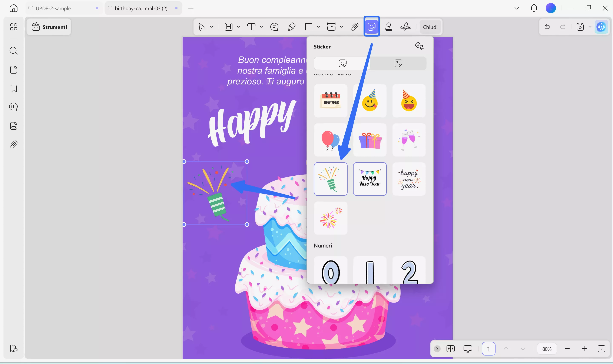Open the Comment bubble tool
Image resolution: width=613 pixels, height=364 pixels.
(x=274, y=27)
